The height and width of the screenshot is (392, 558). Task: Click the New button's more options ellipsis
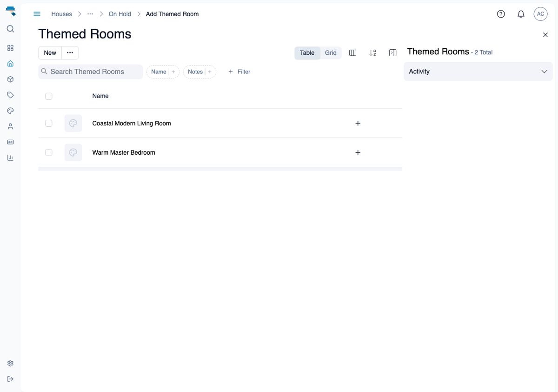pyautogui.click(x=70, y=53)
